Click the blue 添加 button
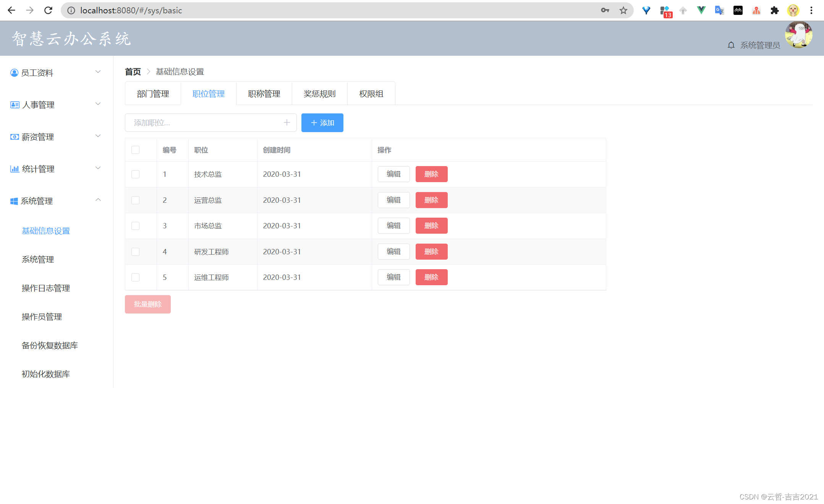This screenshot has height=504, width=824. click(322, 123)
